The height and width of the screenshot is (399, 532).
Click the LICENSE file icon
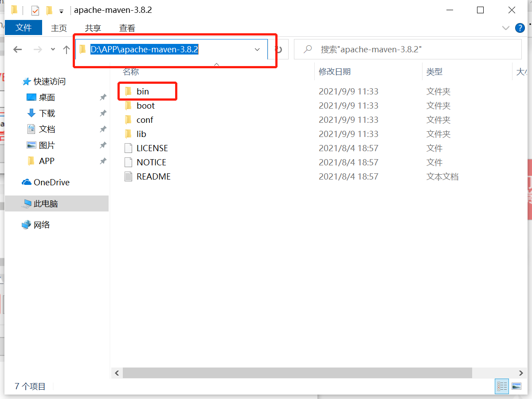tap(128, 148)
